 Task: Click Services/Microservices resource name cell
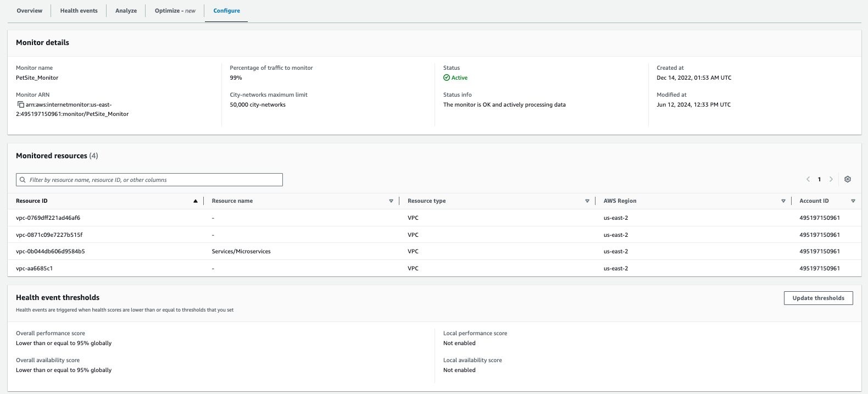click(241, 251)
